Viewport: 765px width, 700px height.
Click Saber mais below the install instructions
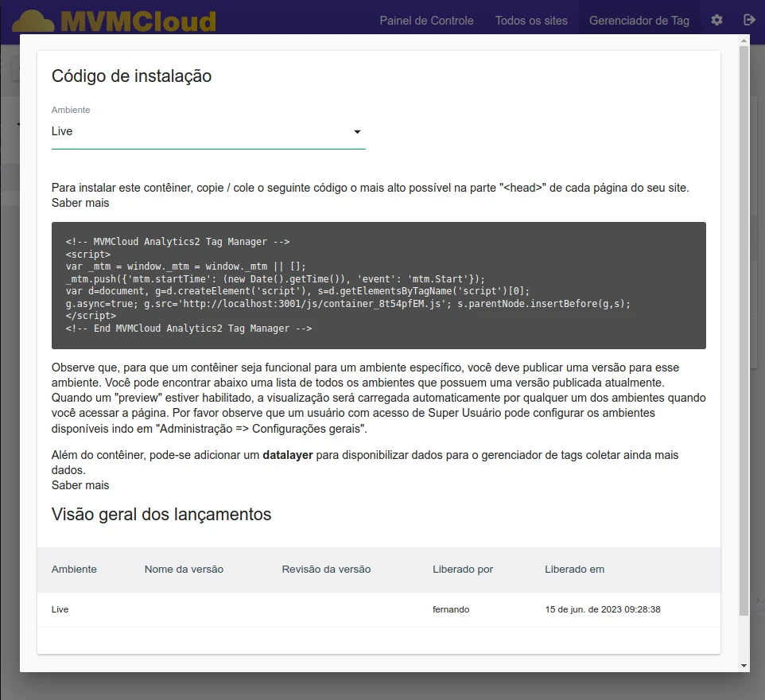80,203
